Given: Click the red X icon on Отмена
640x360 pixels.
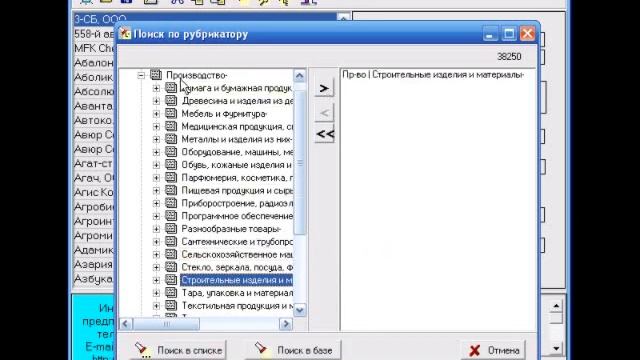Looking at the screenshot, I should 475,350.
